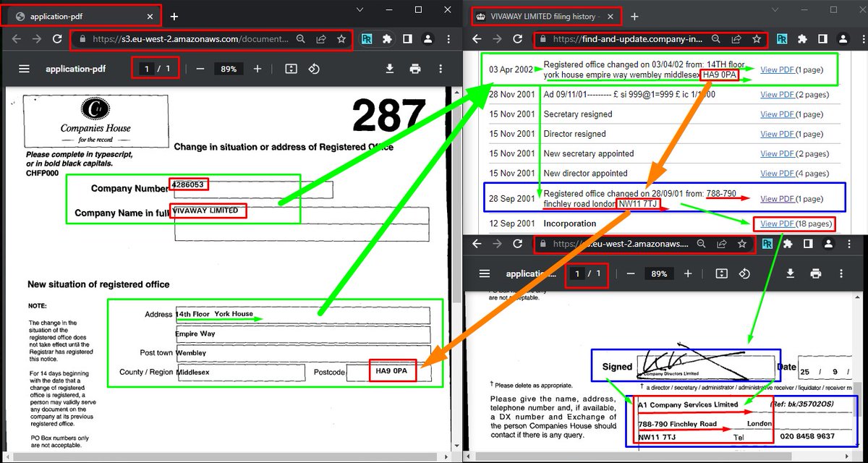
Task: Download PDF from bottom-right viewer
Action: click(791, 273)
